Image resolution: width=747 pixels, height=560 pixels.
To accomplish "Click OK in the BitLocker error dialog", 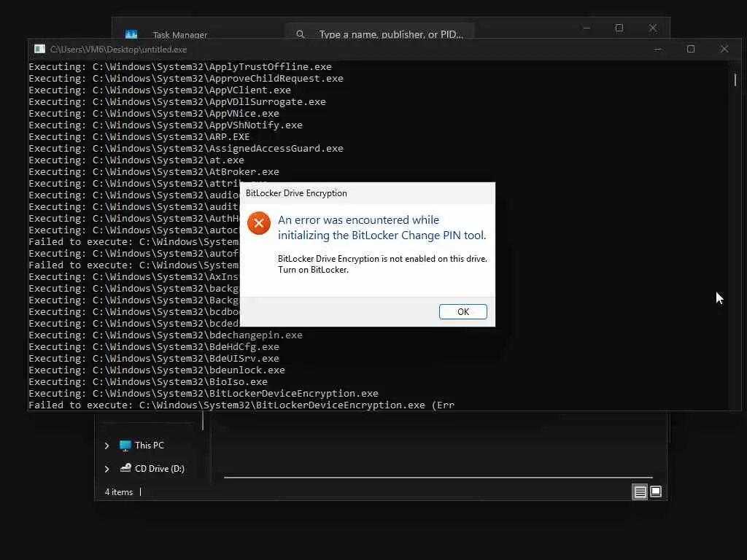I will [x=462, y=311].
